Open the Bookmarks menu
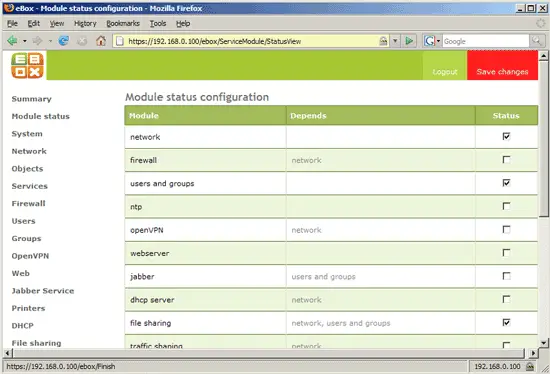550x374 pixels. 123,24
